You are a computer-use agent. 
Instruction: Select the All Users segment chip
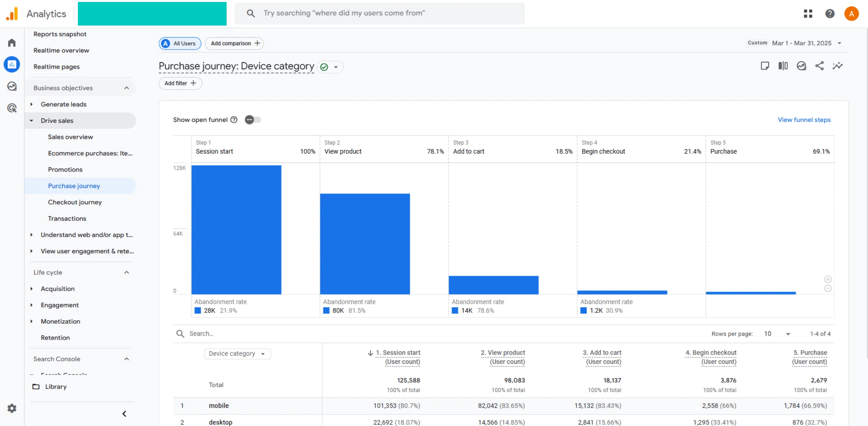(180, 43)
